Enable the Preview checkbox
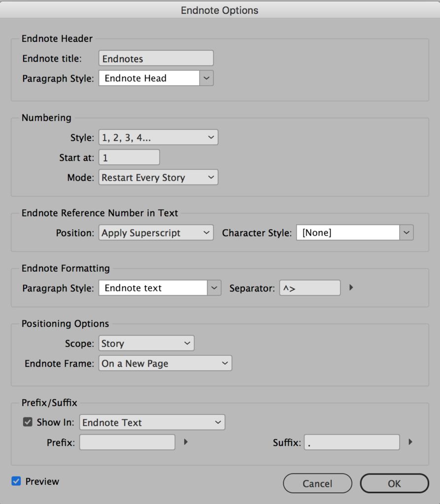This screenshot has height=504, width=440. point(15,481)
